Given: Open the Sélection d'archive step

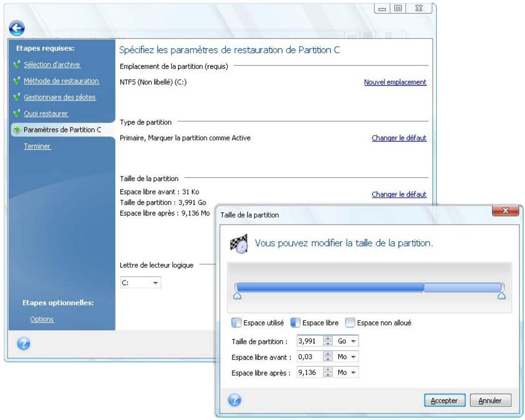Looking at the screenshot, I should point(52,64).
